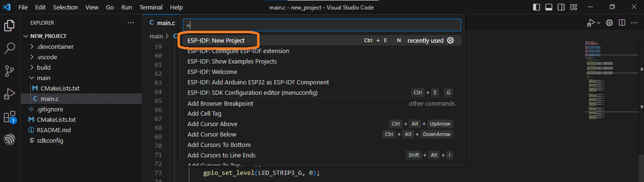
Task: Open Explorer views and more actions ellipsis
Action: pos(131,23)
